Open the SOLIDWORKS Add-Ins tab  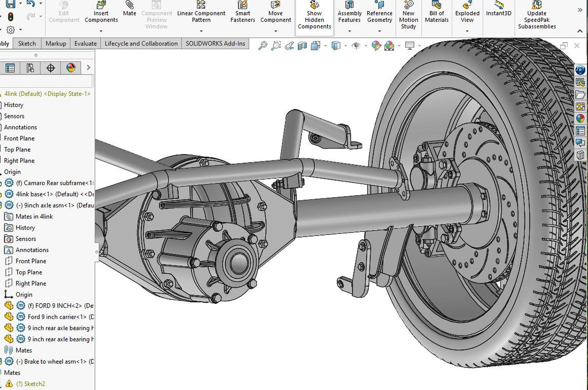point(215,44)
